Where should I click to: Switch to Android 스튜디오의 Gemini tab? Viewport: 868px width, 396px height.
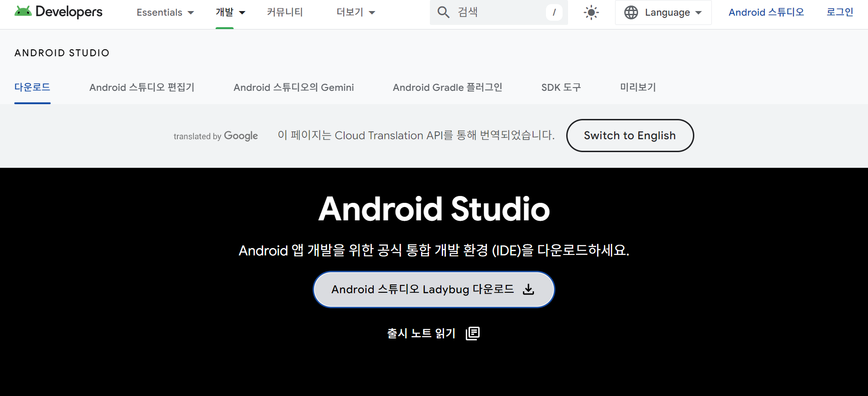(294, 87)
